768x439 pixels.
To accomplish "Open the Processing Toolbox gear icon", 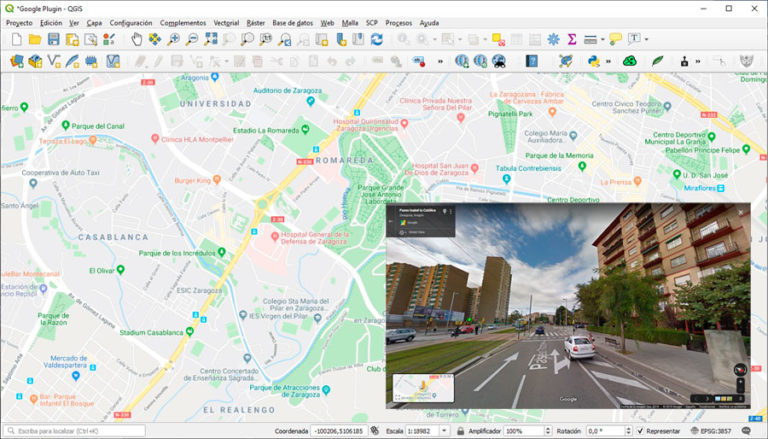I will [553, 39].
